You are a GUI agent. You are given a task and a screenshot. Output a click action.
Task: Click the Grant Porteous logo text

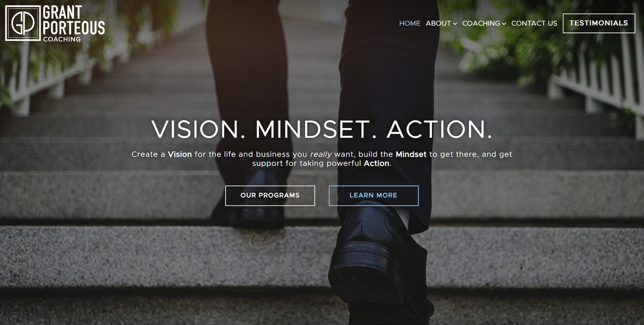click(x=74, y=20)
